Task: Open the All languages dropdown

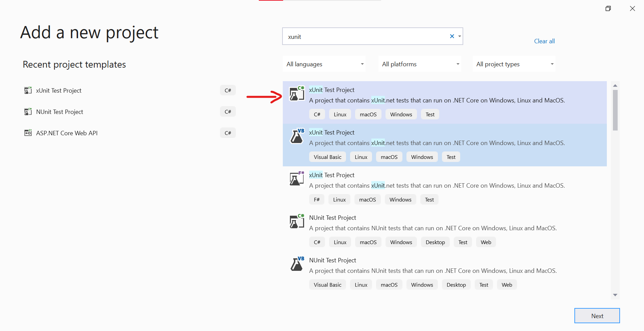Action: pyautogui.click(x=324, y=64)
